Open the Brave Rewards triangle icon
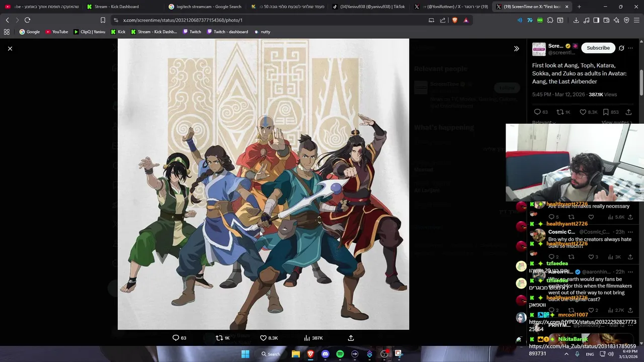Screen dimensions: 644x362 coord(466,20)
